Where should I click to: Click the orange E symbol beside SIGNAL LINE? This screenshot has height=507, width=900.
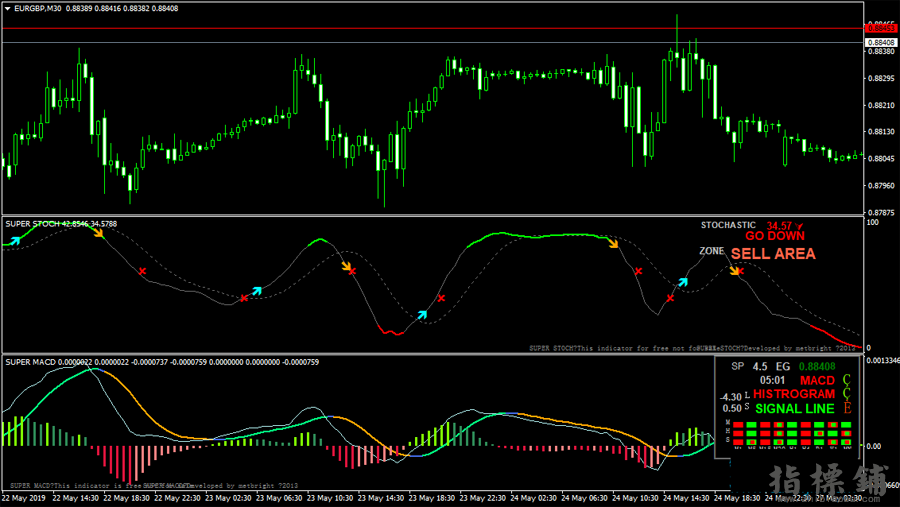click(x=848, y=408)
